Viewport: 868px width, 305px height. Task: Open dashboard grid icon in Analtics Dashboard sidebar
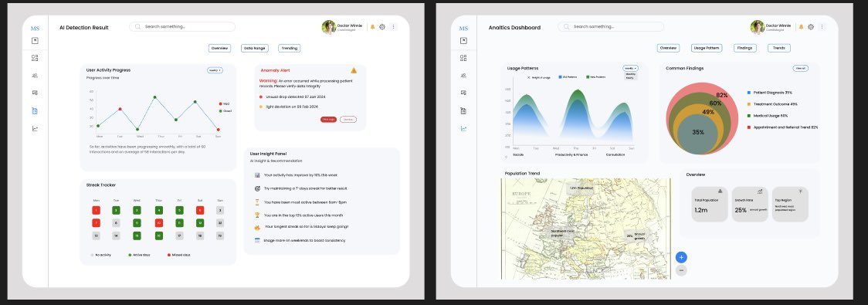coord(463,58)
